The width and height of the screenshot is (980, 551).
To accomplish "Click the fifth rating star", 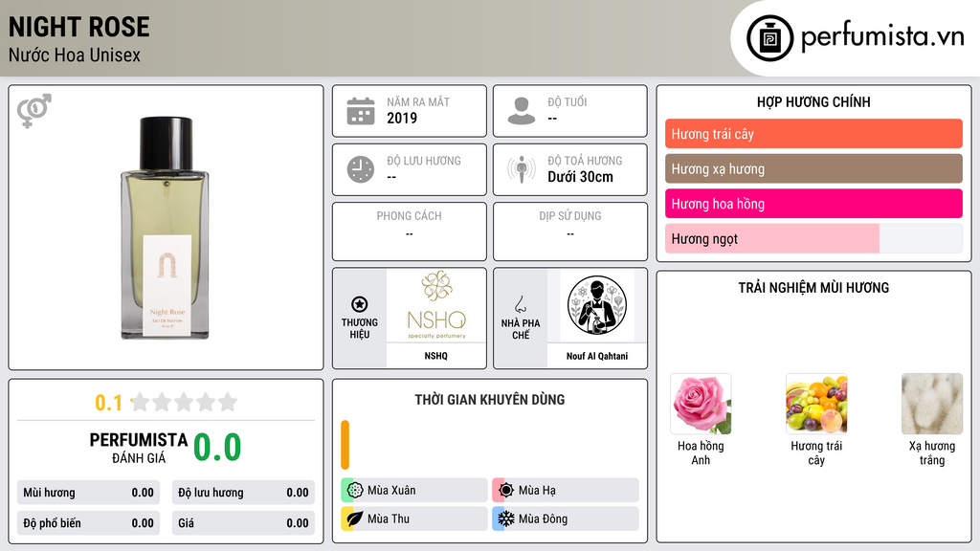I will [228, 402].
